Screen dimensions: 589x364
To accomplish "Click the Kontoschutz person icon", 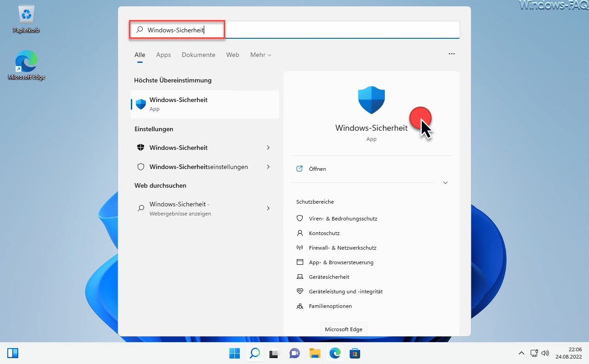I will [300, 233].
